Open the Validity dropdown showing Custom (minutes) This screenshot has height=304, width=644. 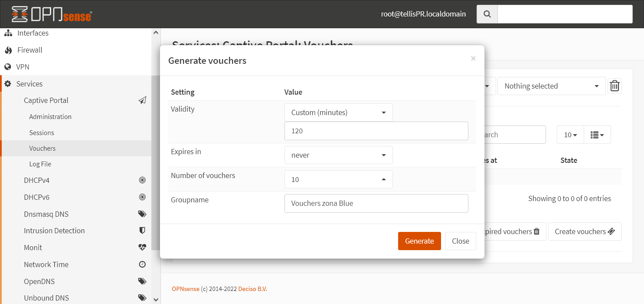pyautogui.click(x=338, y=112)
